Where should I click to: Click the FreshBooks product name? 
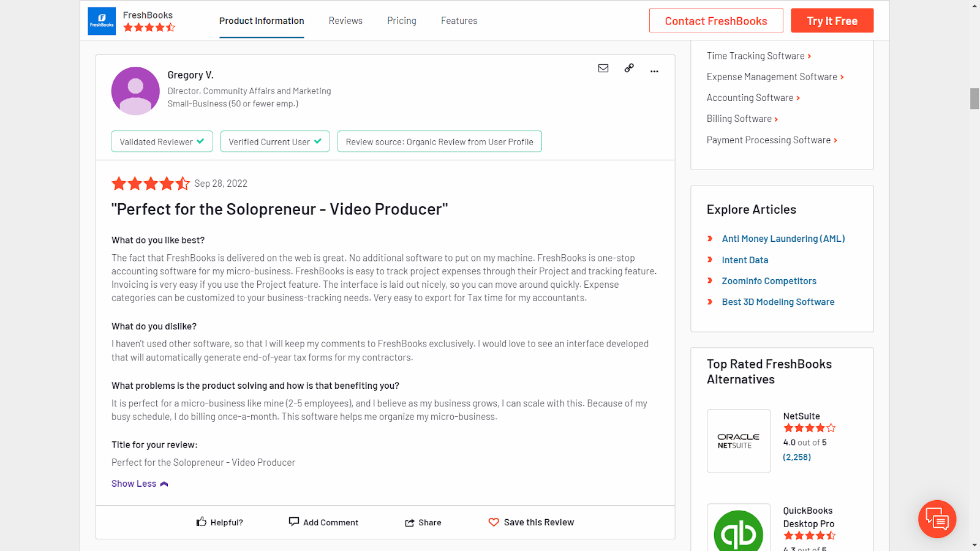tap(148, 15)
